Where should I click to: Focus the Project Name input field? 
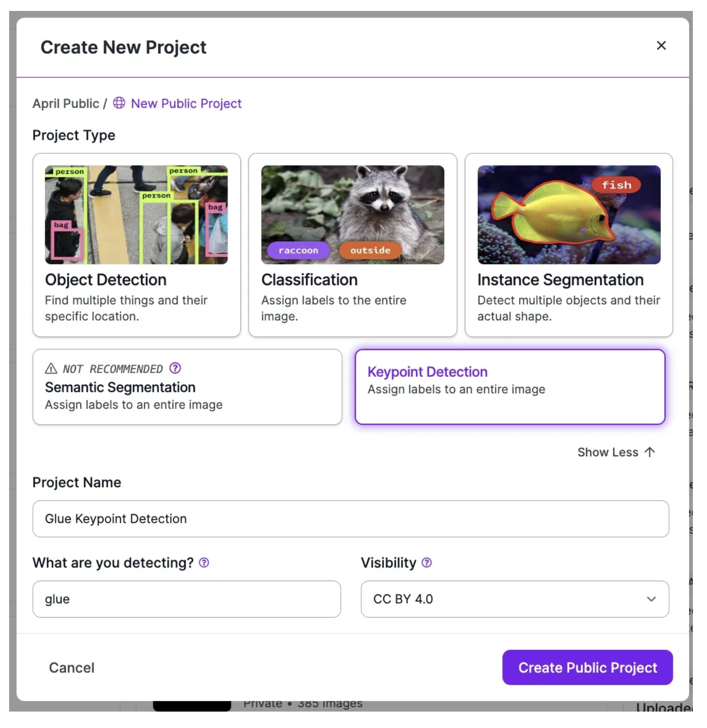coord(351,519)
